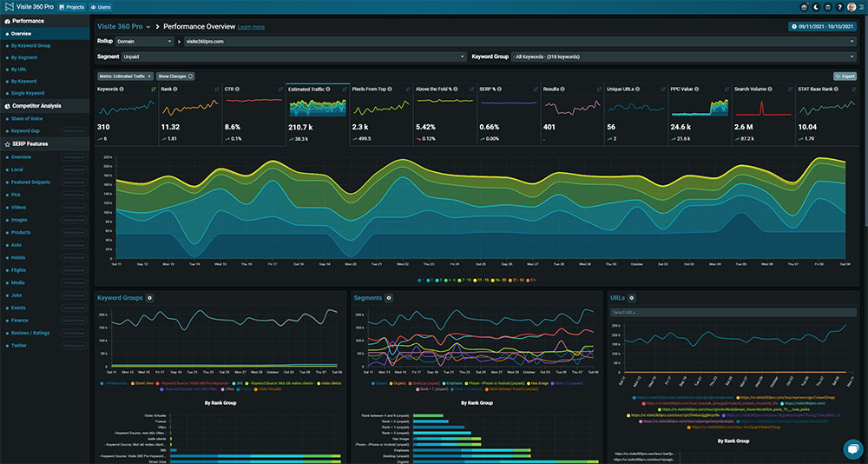Collapse the Competitor Analysis sidebar section
Image resolution: width=868 pixels, height=464 pixels.
[45, 105]
